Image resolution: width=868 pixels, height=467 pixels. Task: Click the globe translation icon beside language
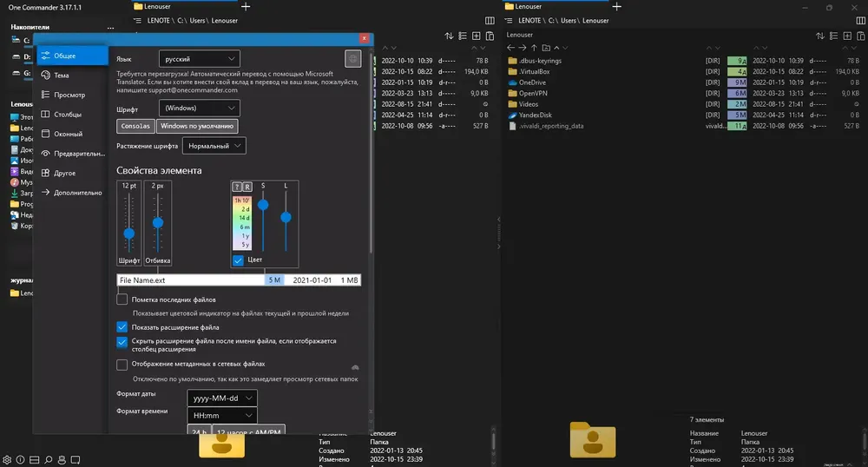(x=352, y=59)
